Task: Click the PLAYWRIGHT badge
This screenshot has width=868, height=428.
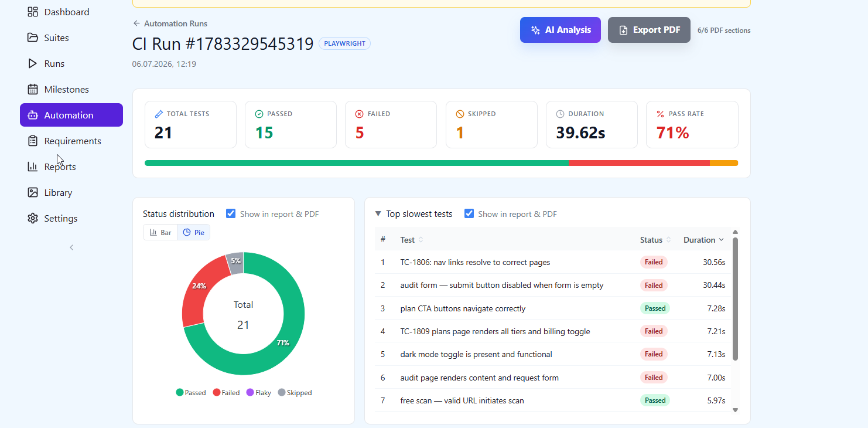Action: (x=344, y=43)
